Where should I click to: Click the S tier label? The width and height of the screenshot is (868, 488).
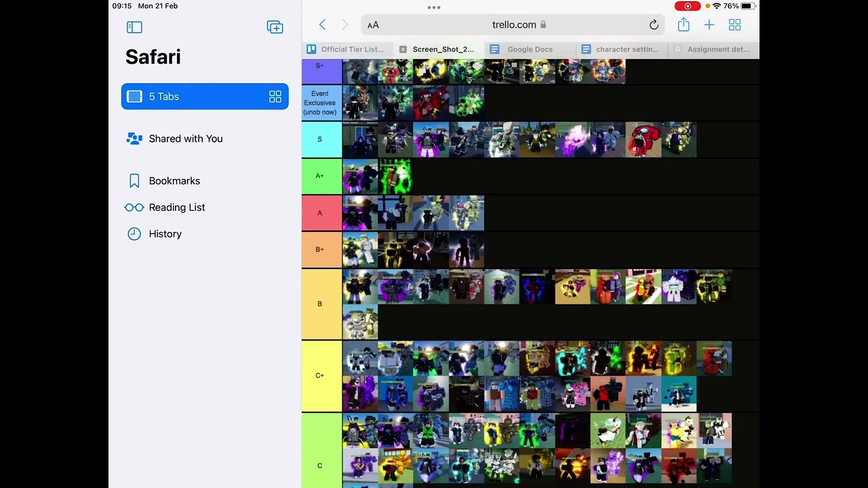click(321, 140)
